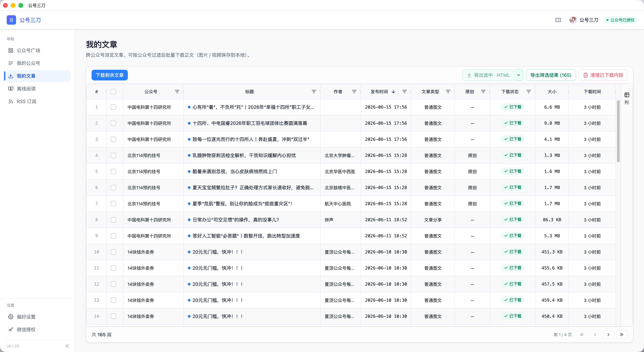Open 公众号广场 in the sidebar
The width and height of the screenshot is (644, 352).
click(38, 50)
